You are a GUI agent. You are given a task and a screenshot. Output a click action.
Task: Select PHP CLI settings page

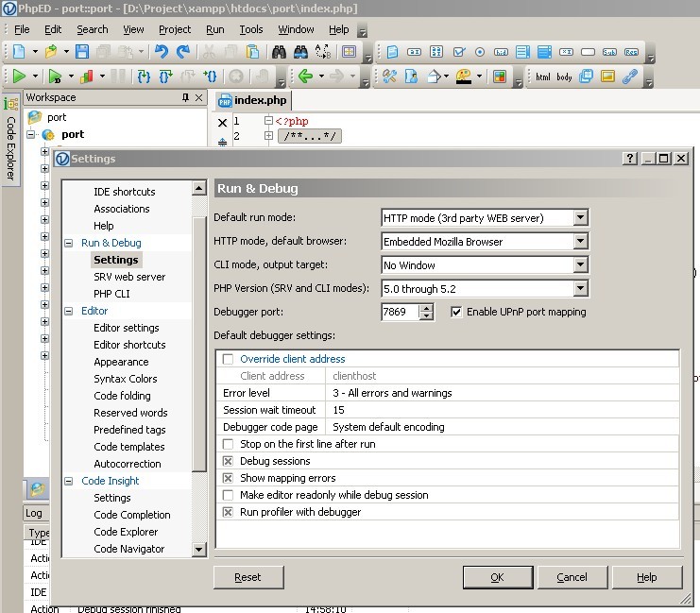[111, 294]
